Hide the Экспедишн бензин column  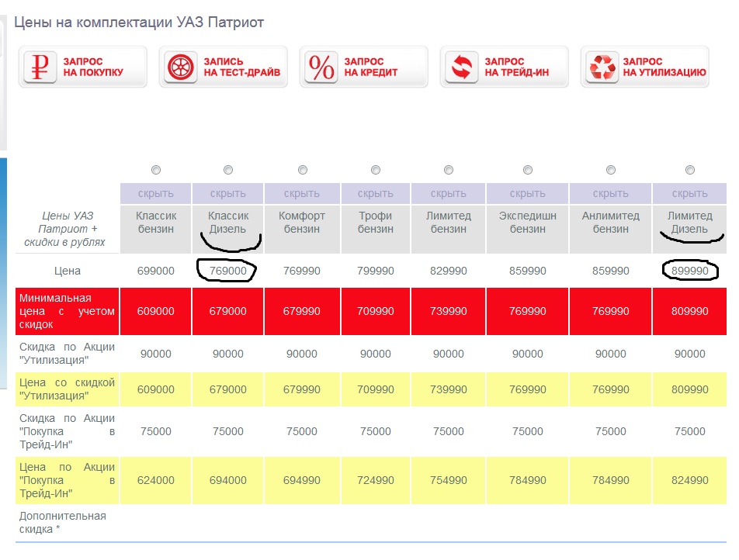pyautogui.click(x=527, y=194)
